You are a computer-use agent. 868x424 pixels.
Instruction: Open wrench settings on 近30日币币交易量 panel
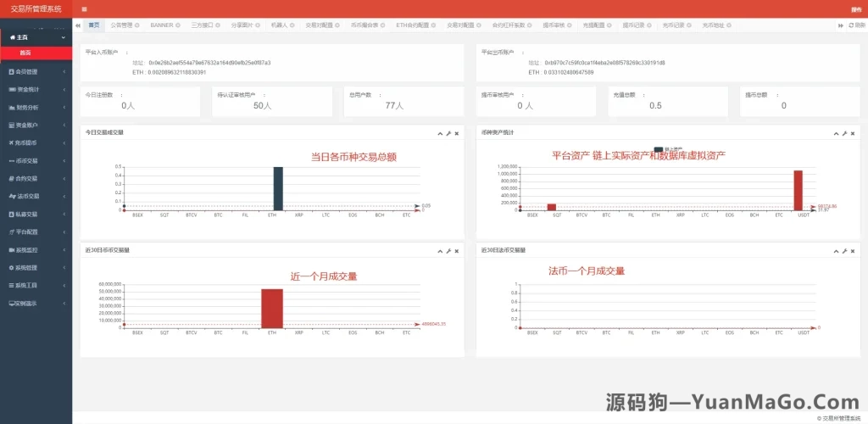448,251
